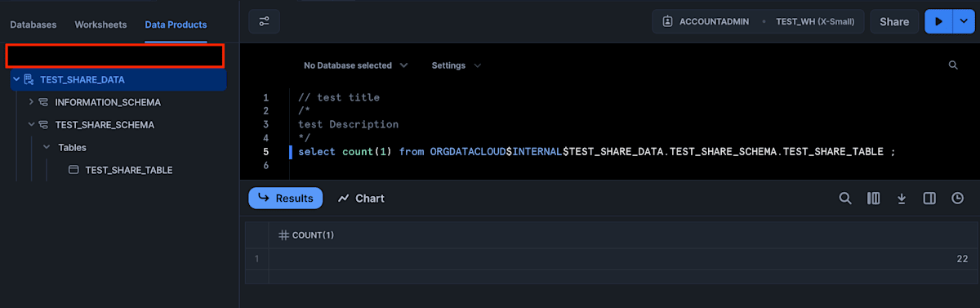Open the No Database selected dropdown

coord(356,65)
